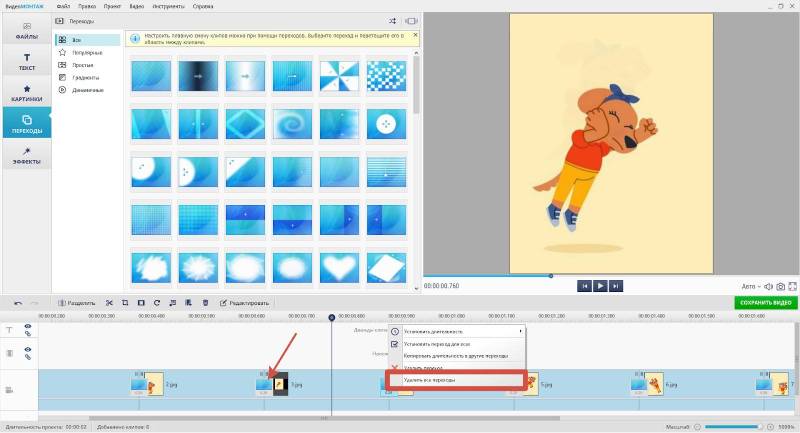Open the Правка menu
This screenshot has width=800, height=433.
[87, 7]
